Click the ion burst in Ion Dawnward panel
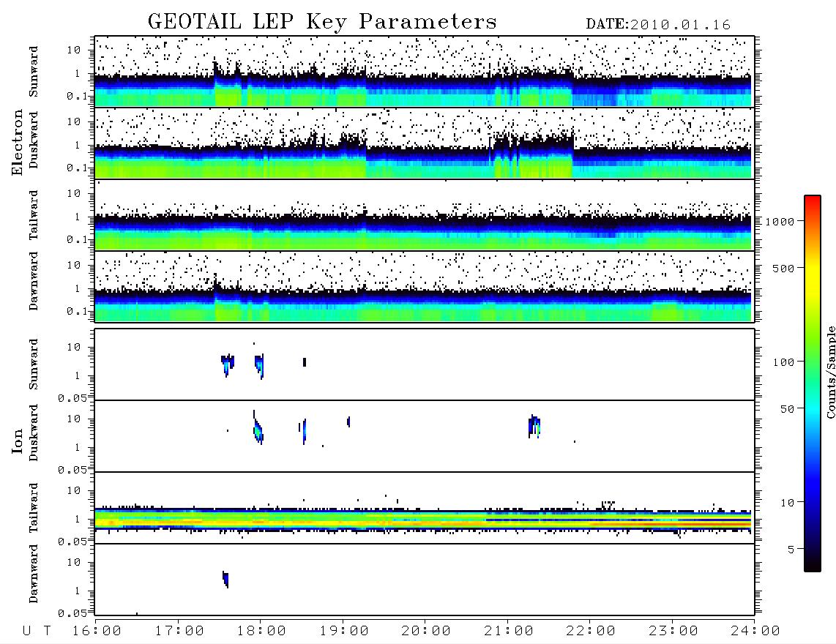The width and height of the screenshot is (836, 644). 225,579
